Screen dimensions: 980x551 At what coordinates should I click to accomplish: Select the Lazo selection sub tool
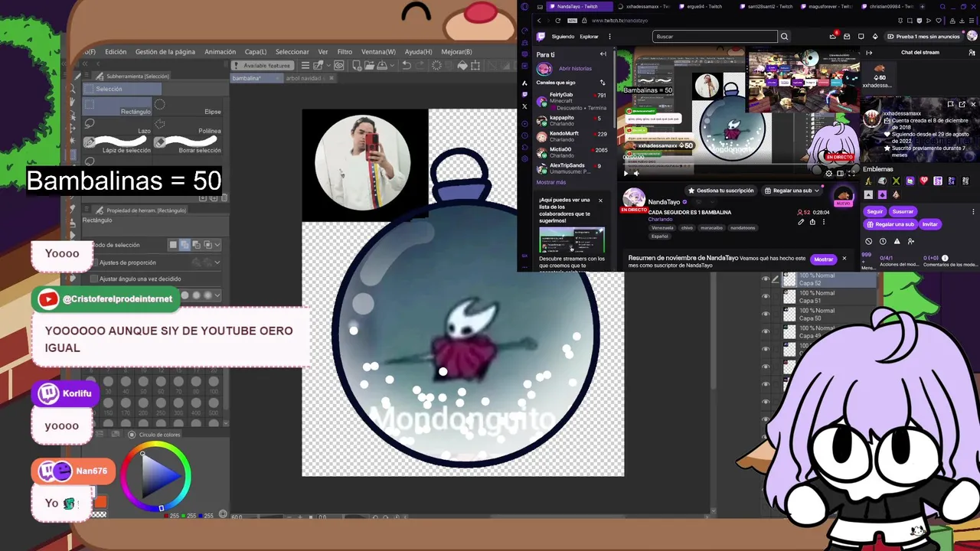(x=116, y=126)
